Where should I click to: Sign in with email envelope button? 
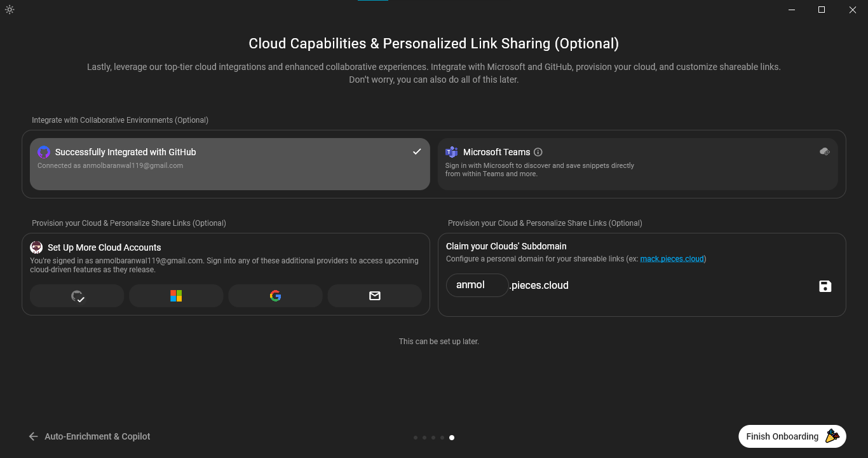tap(375, 296)
